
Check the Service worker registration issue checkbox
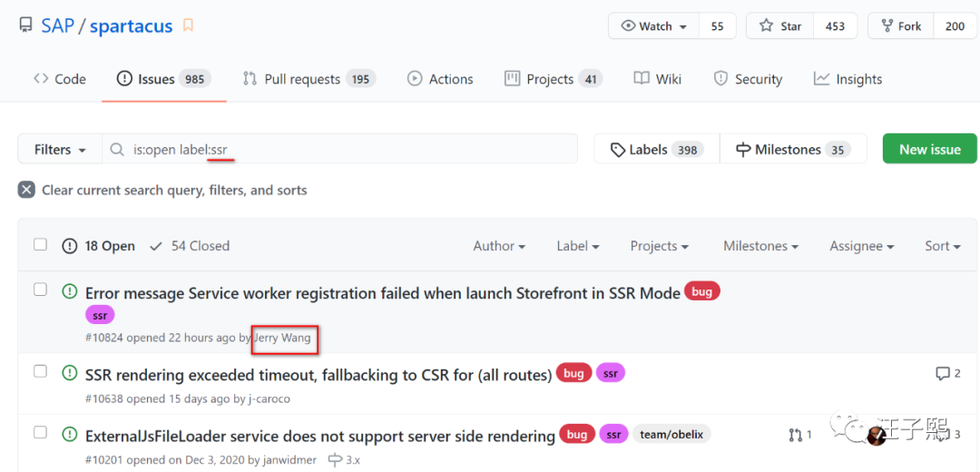tap(40, 290)
